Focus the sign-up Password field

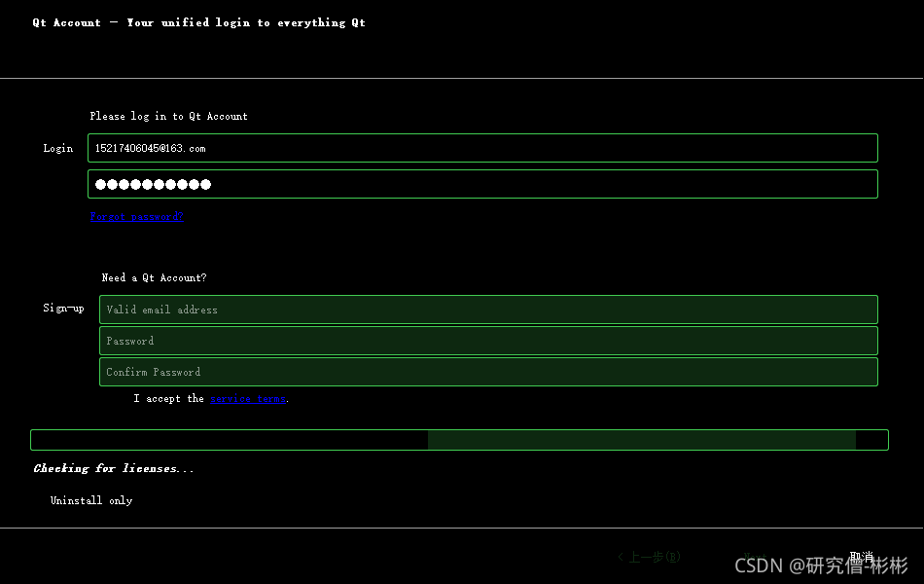pyautogui.click(x=488, y=341)
